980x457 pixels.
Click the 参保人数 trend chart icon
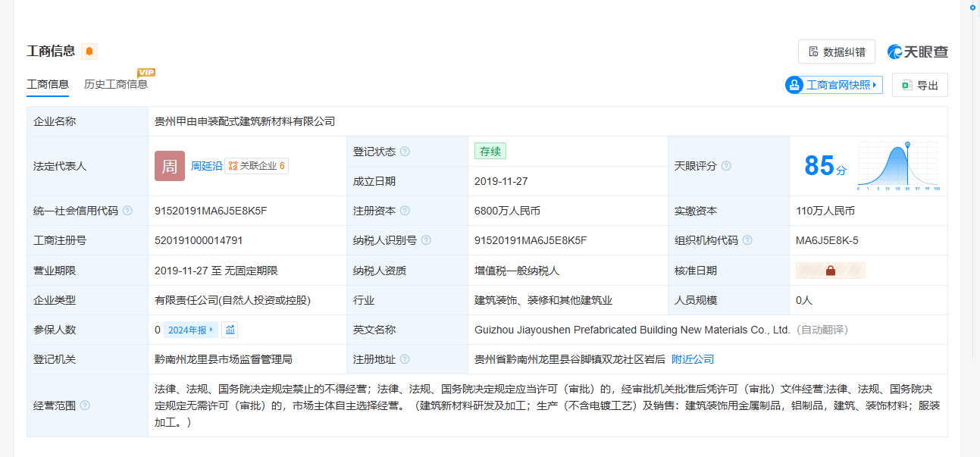(x=230, y=330)
